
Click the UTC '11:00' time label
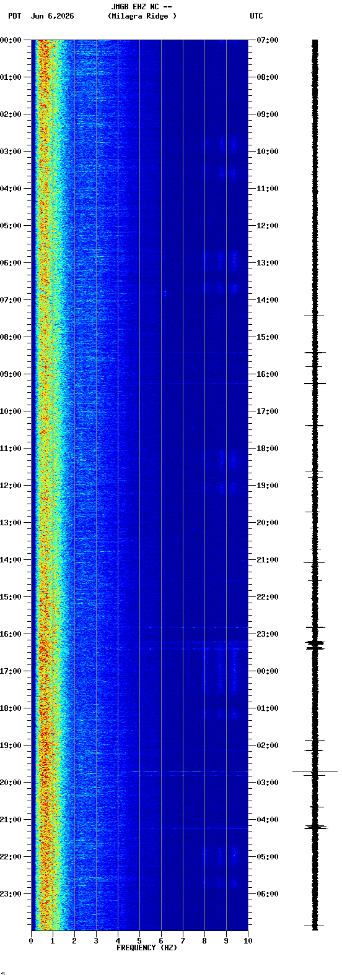point(268,189)
